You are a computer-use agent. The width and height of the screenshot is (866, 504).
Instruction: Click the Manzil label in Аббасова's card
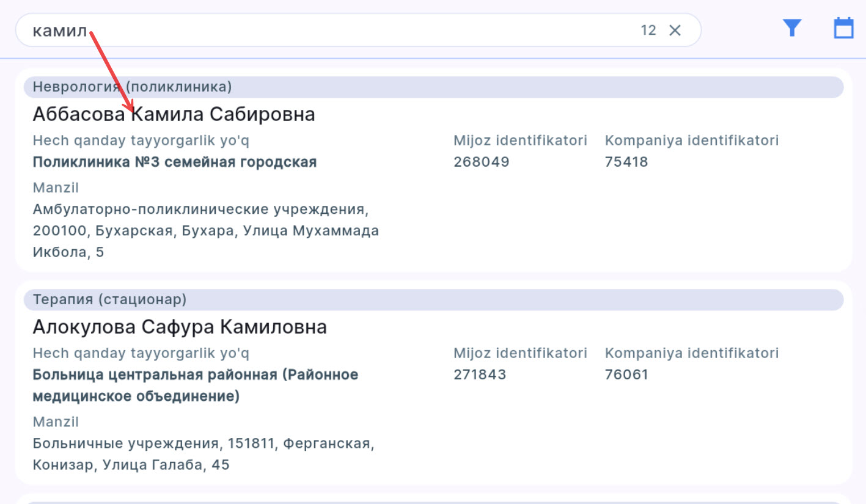point(56,188)
